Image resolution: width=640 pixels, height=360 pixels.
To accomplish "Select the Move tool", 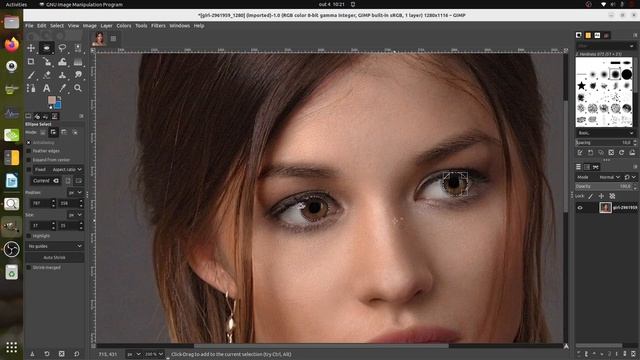I will [x=31, y=48].
